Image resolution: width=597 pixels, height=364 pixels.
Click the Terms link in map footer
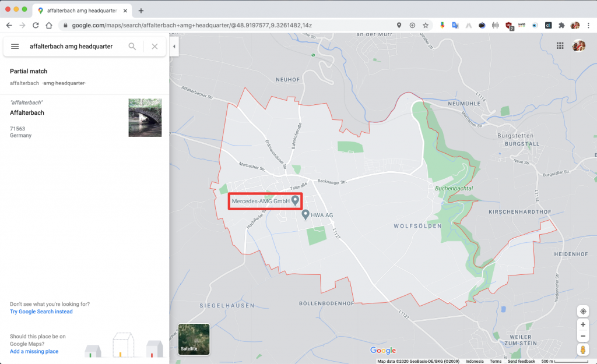pyautogui.click(x=496, y=361)
